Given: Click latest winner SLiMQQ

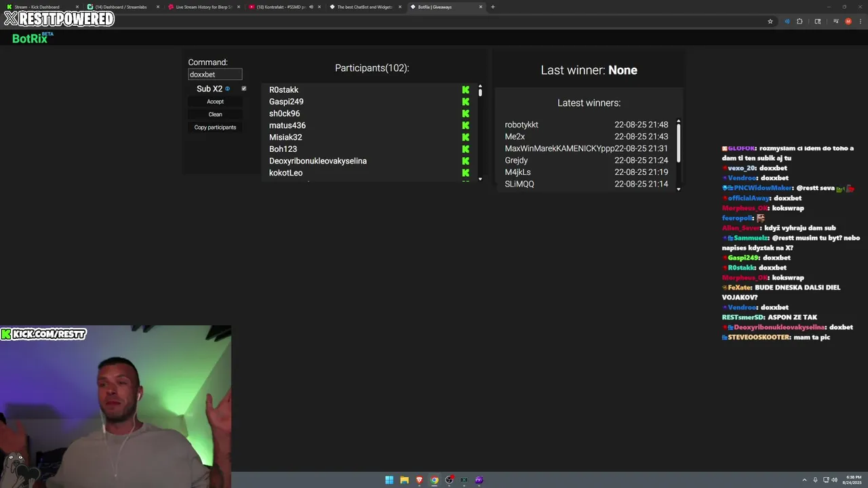Looking at the screenshot, I should (519, 184).
